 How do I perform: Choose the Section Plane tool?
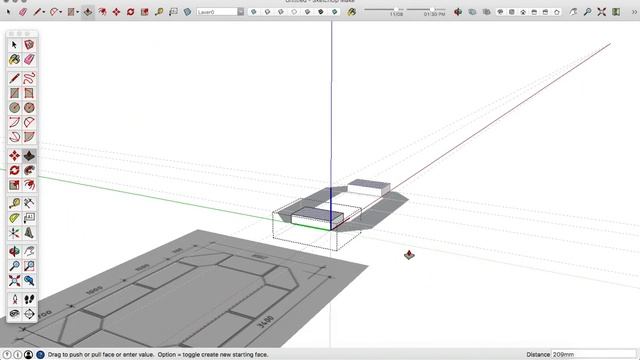[x=29, y=314]
